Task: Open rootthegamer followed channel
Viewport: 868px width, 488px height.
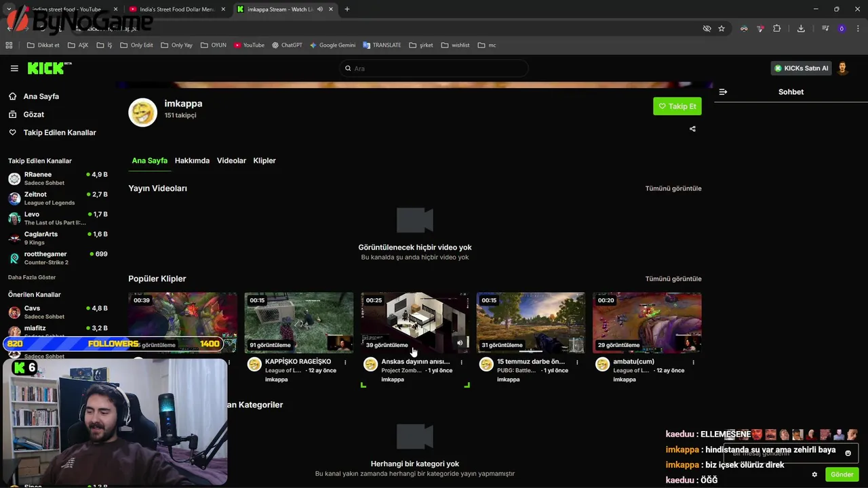Action: pos(58,258)
